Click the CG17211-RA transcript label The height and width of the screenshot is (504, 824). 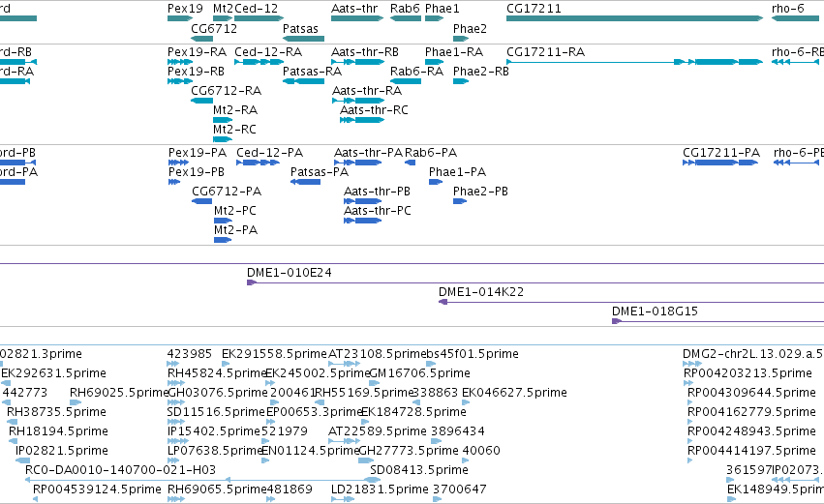coord(545,52)
